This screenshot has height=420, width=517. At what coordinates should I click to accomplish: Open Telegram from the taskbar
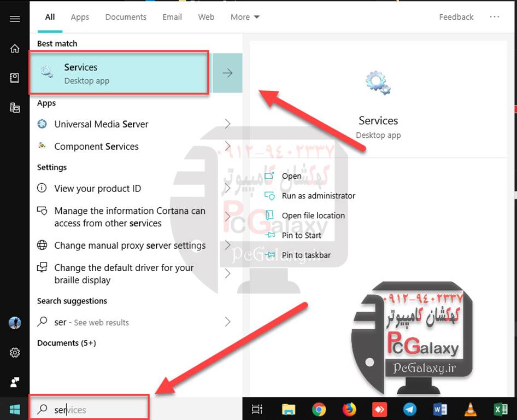(409, 409)
